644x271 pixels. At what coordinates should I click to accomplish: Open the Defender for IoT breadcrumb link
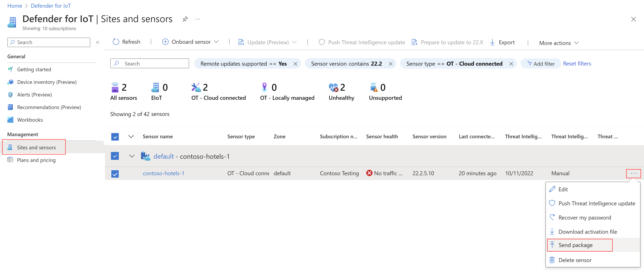coord(51,6)
